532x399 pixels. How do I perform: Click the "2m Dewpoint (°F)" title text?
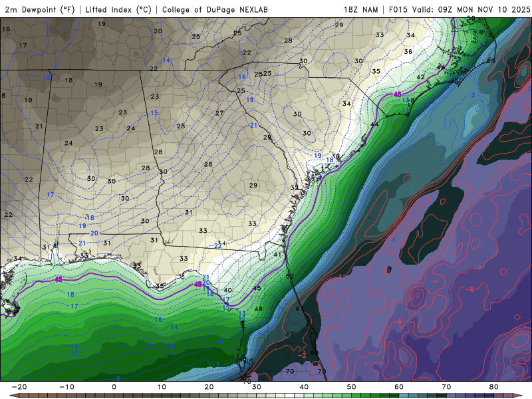(40, 9)
